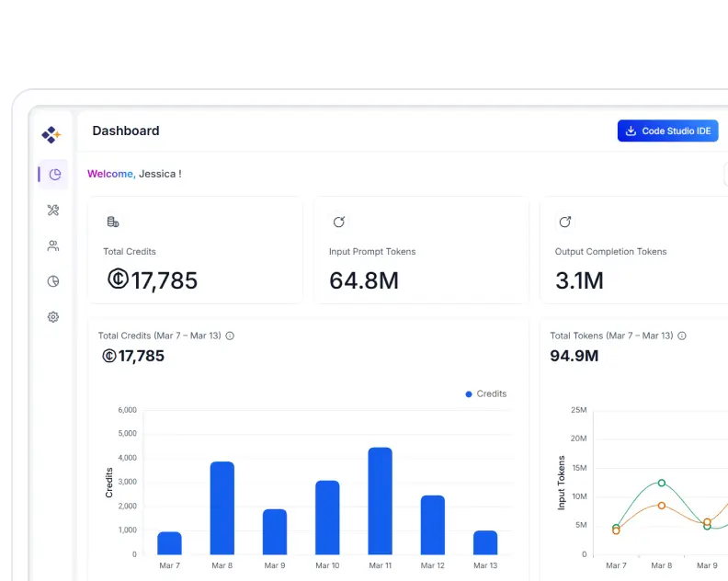Click the Total Credits (Mar 7 – Mar 13) title
The width and height of the screenshot is (728, 581).
point(160,336)
